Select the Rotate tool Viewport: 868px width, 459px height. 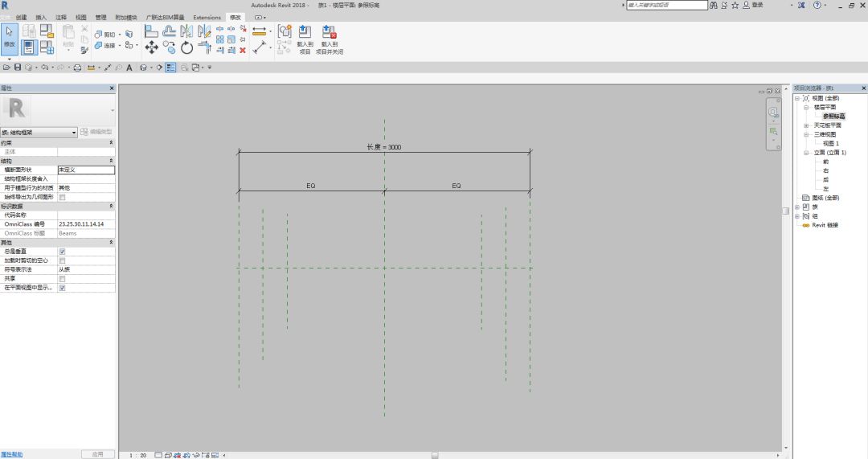click(x=187, y=47)
